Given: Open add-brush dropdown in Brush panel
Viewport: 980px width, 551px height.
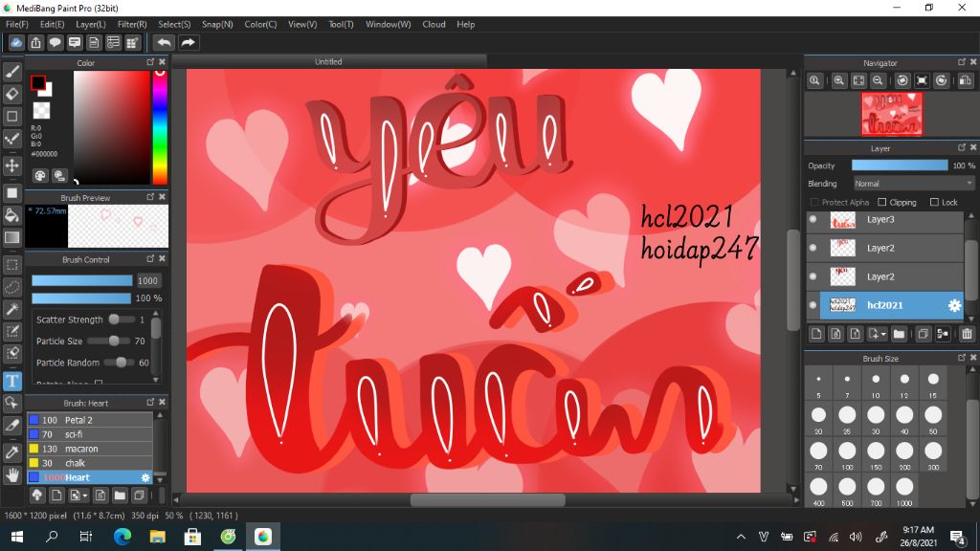Looking at the screenshot, I should pyautogui.click(x=84, y=496).
